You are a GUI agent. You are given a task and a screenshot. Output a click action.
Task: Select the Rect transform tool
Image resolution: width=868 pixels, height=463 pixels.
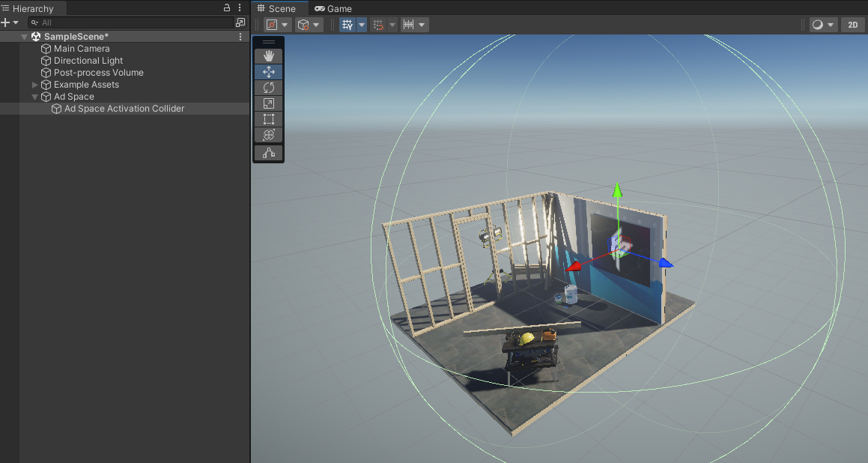click(268, 119)
